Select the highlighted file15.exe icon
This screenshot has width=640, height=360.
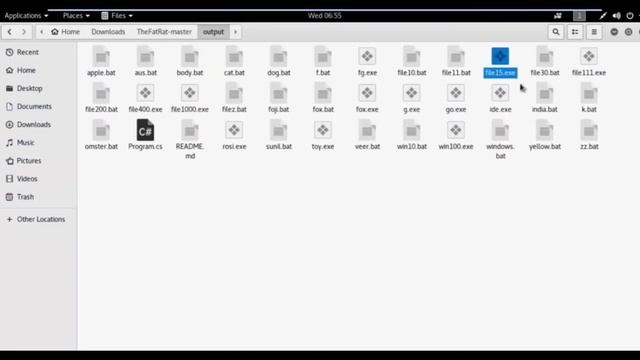tap(500, 56)
